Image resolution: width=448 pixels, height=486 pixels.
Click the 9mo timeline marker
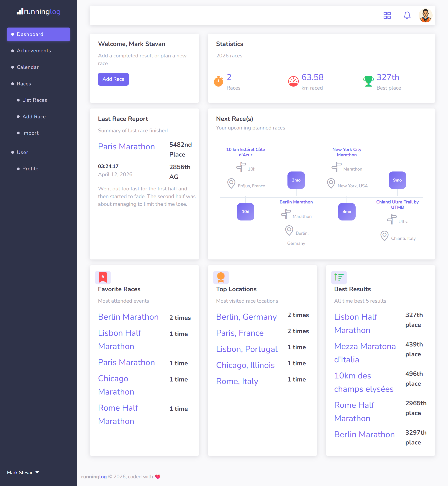pos(397,180)
